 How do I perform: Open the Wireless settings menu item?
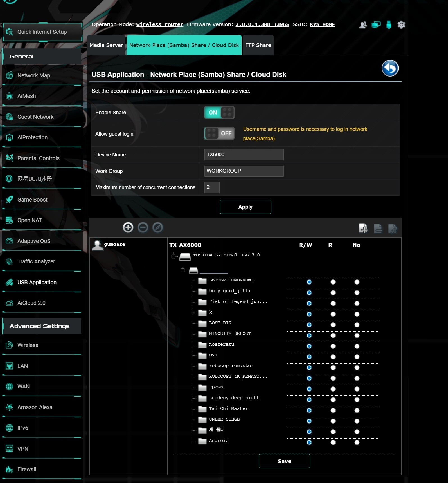[42, 345]
